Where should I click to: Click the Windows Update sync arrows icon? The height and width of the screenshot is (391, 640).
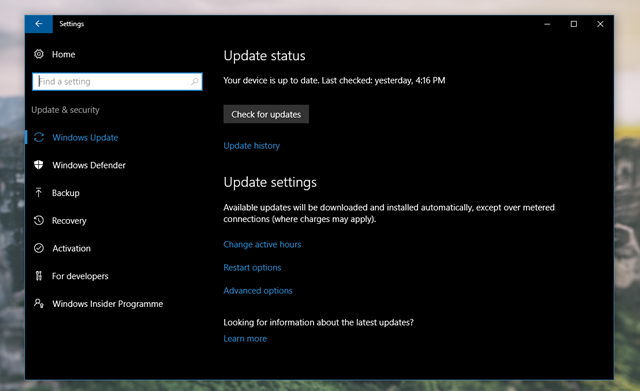tap(39, 138)
